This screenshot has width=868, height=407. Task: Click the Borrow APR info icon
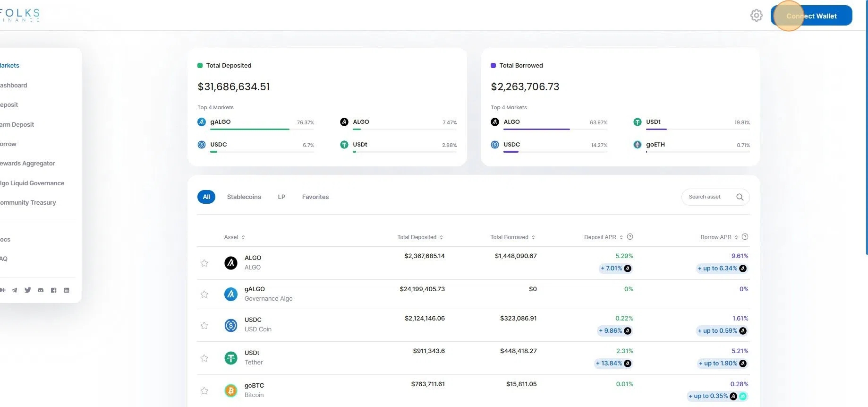[x=745, y=237]
